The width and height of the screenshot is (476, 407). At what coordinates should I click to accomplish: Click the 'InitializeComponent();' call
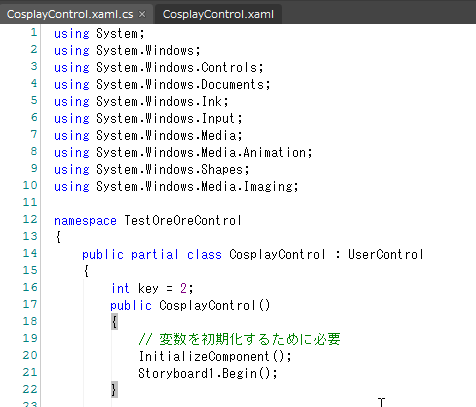[215, 356]
